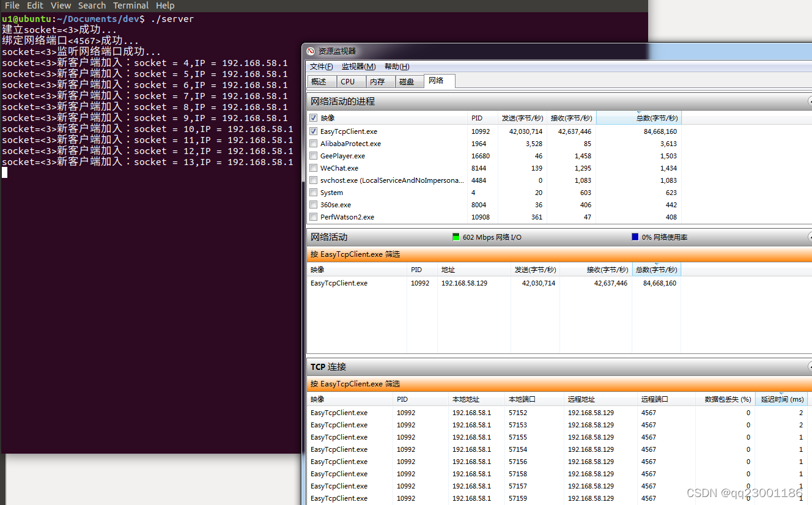Screen dimensions: 812x505
Task: Check the System process checkbox
Action: [x=313, y=193]
